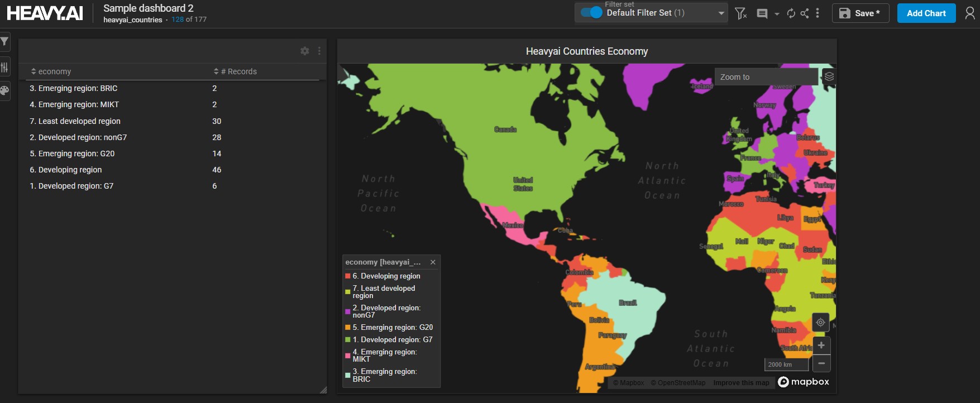Click Argentina on the map
Image resolution: width=980 pixels, height=403 pixels.
click(x=600, y=367)
